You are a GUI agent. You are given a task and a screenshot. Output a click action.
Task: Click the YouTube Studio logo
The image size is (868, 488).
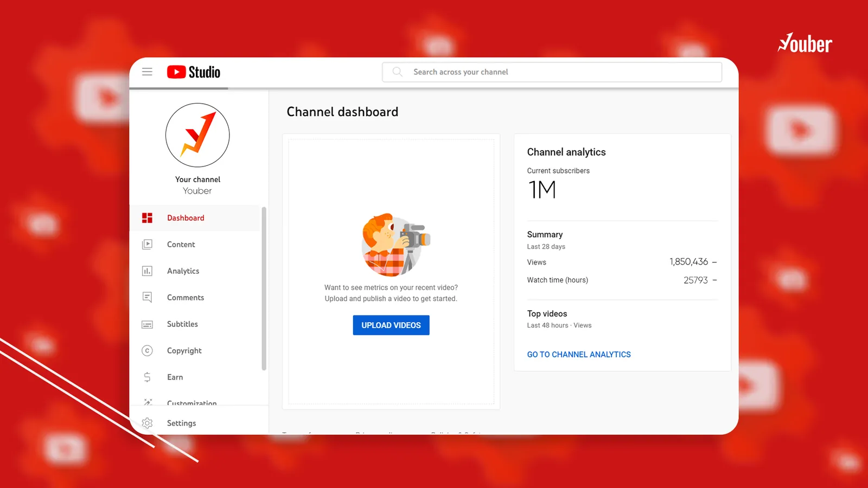coord(194,72)
